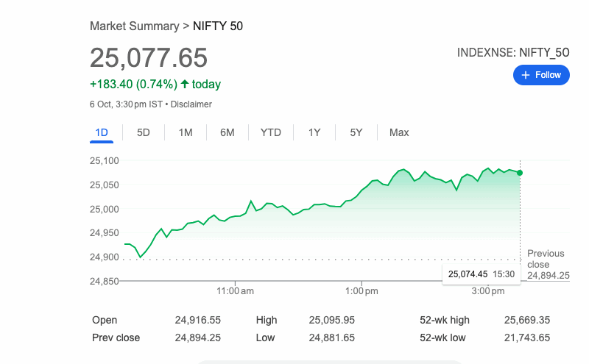Click the plus icon on Follow button
The width and height of the screenshot is (589, 364).
click(x=526, y=75)
